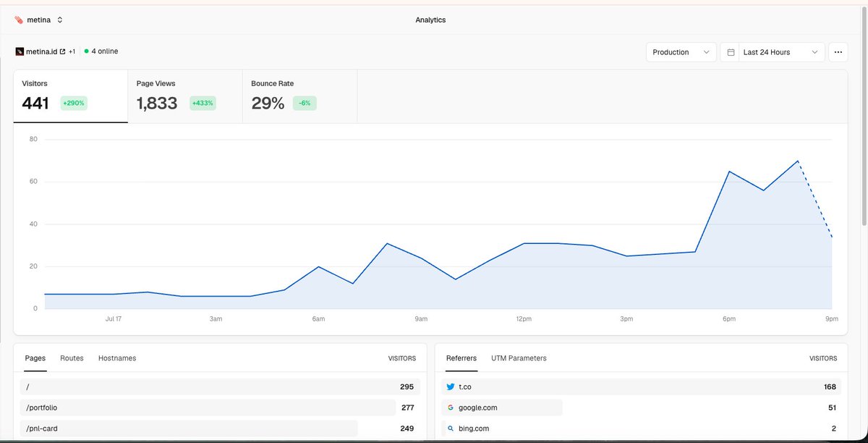
Task: Click the 12pm axis label on chart
Action: click(x=524, y=319)
